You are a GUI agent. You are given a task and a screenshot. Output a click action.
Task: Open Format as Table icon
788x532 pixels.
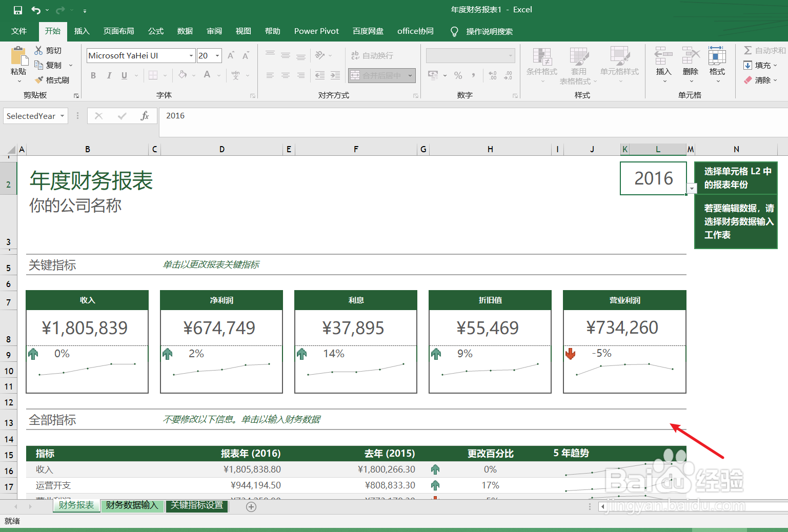(579, 57)
